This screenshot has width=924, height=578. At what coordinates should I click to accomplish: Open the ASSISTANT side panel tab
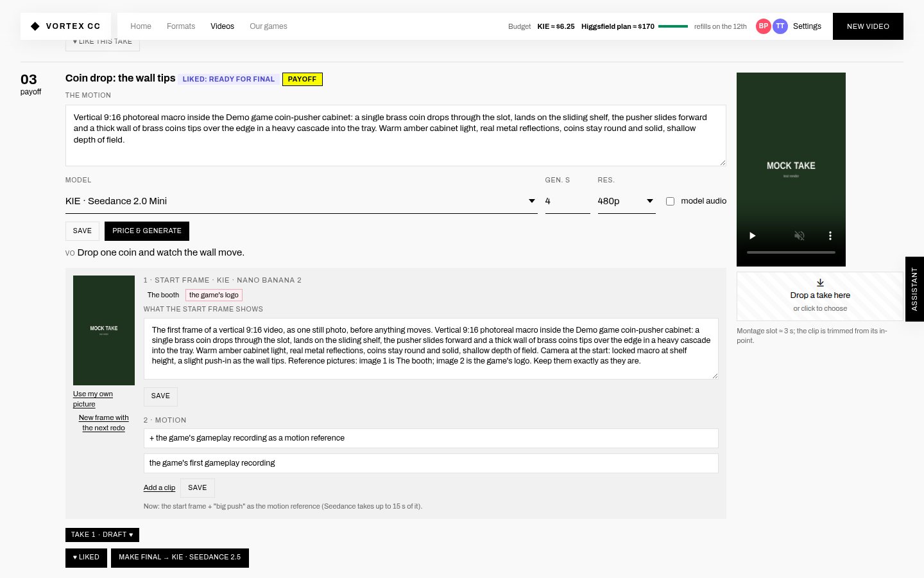pos(914,289)
